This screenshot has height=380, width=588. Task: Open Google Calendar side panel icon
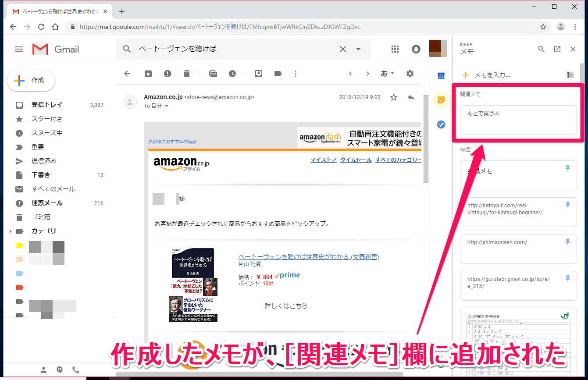pos(441,75)
